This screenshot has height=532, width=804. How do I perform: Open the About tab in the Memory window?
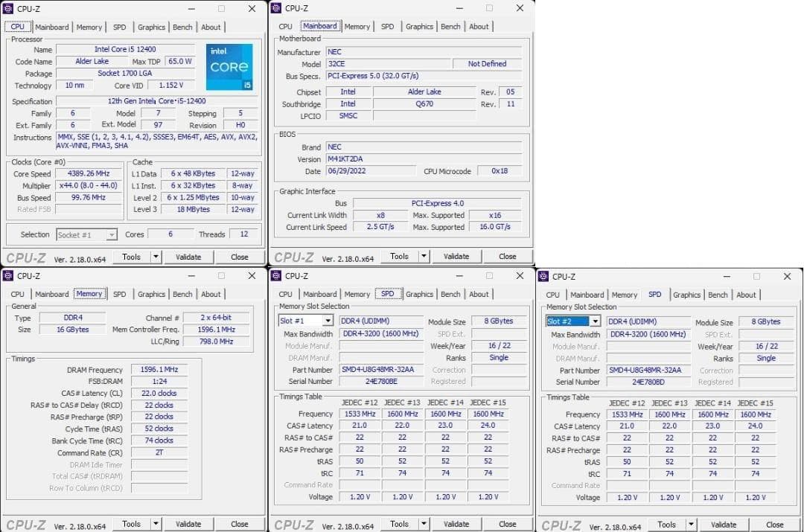tap(211, 294)
